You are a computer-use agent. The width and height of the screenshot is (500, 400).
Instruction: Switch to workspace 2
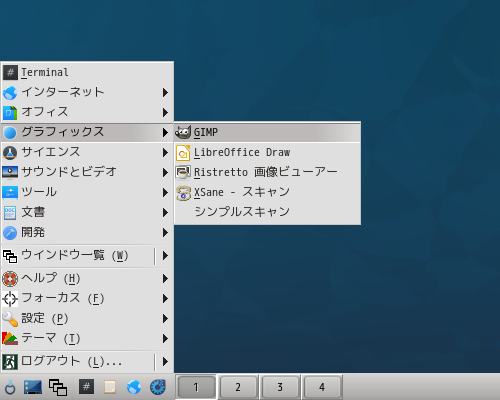click(238, 387)
